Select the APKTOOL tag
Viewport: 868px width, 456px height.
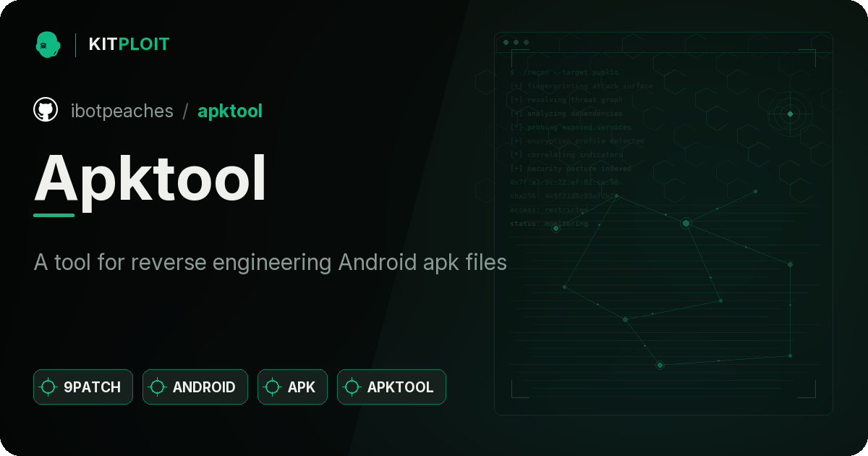(x=391, y=387)
